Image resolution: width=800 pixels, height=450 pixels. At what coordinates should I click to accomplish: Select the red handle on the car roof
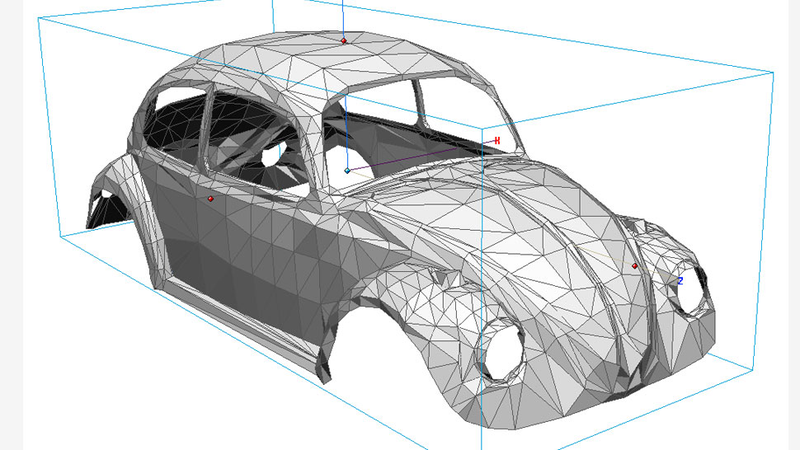point(344,40)
